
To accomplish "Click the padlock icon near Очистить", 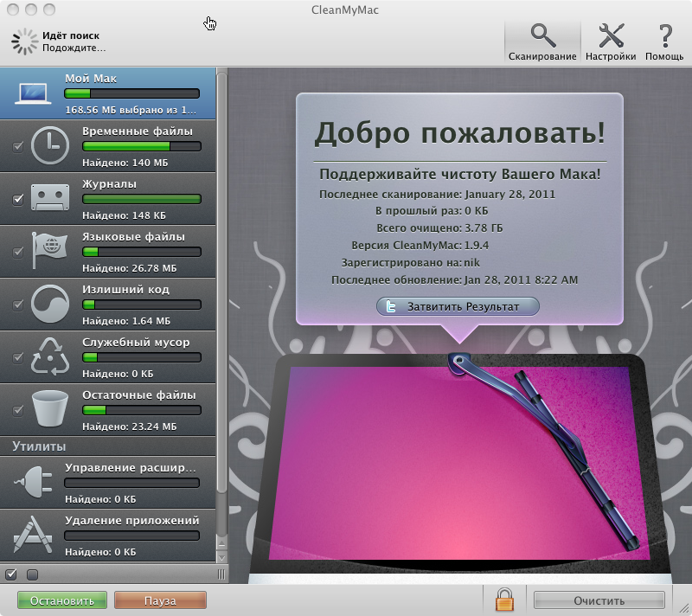I will [x=504, y=600].
